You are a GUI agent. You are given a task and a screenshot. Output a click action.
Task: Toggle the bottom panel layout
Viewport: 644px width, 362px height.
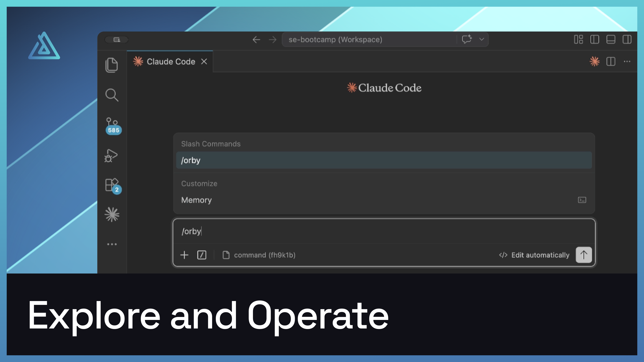pos(610,40)
